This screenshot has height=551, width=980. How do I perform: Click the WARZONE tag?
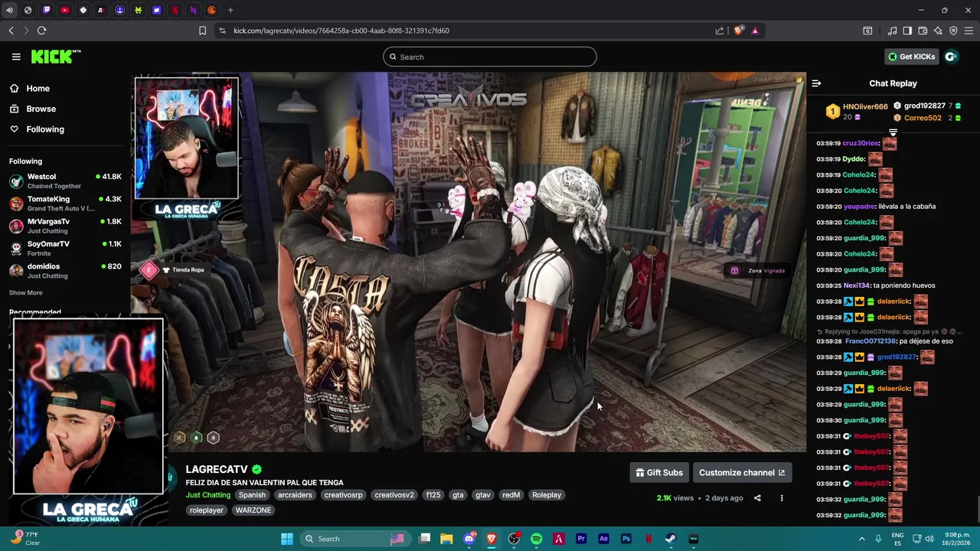click(x=253, y=510)
